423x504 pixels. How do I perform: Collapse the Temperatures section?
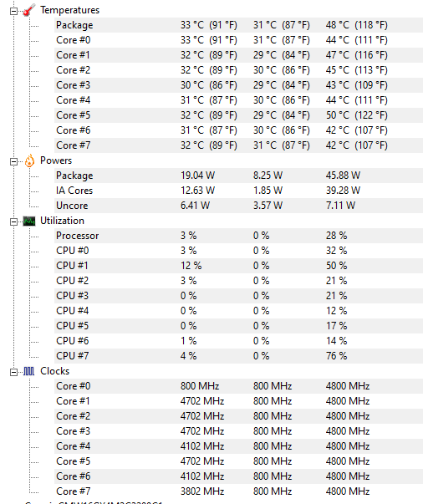[13, 11]
